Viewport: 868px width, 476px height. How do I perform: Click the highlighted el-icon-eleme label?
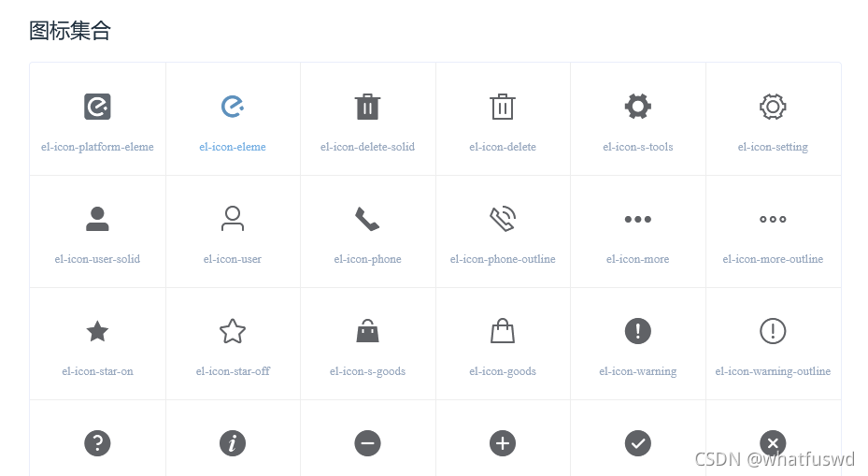pyautogui.click(x=233, y=147)
